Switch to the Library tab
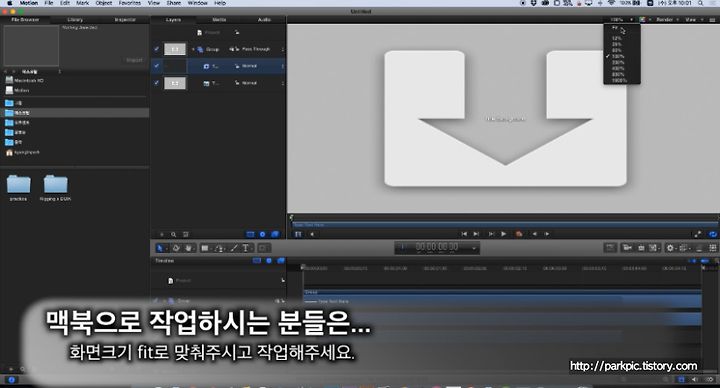The width and height of the screenshot is (720, 388). coord(75,19)
